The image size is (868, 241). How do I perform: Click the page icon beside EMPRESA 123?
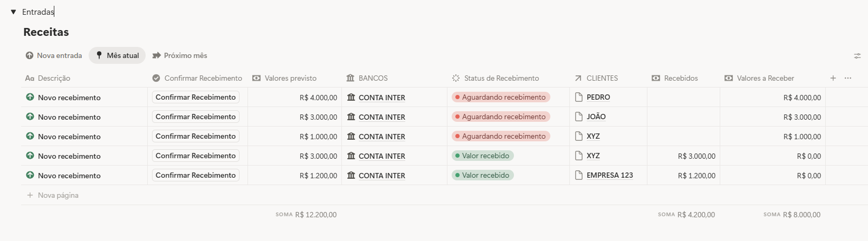[579, 175]
